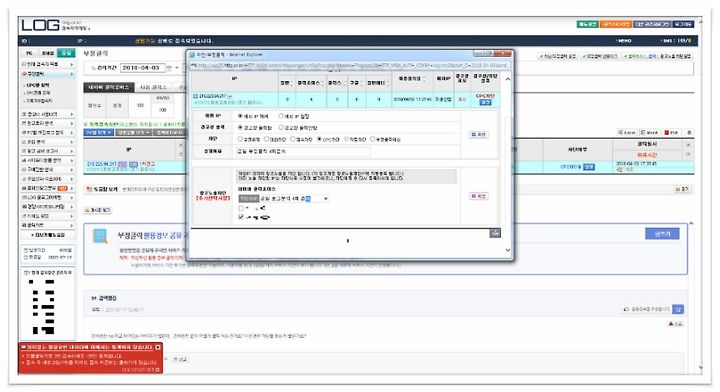Open the MEMO link in the dark header bar
The width and height of the screenshot is (720, 392).
pos(624,41)
